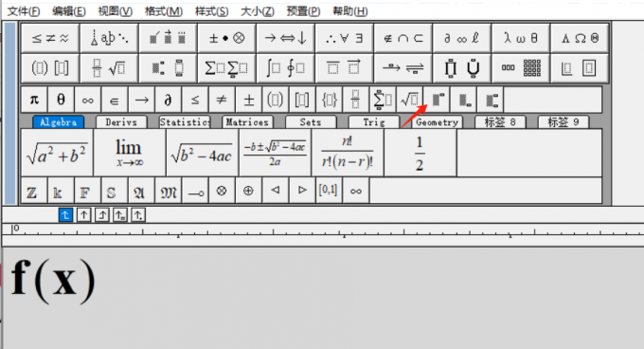Viewport: 644px width, 349px height.
Task: Insert the quadratic formula expression
Action: 275,153
